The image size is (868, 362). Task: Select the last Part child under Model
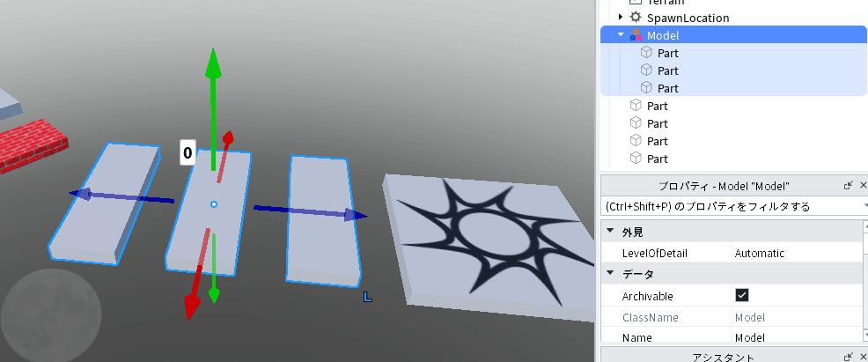coord(667,88)
